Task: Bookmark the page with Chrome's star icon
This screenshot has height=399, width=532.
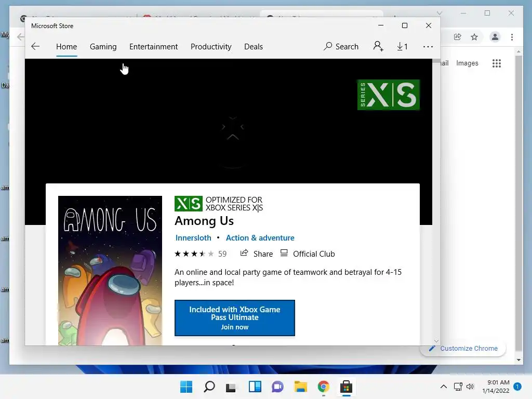Action: click(474, 37)
